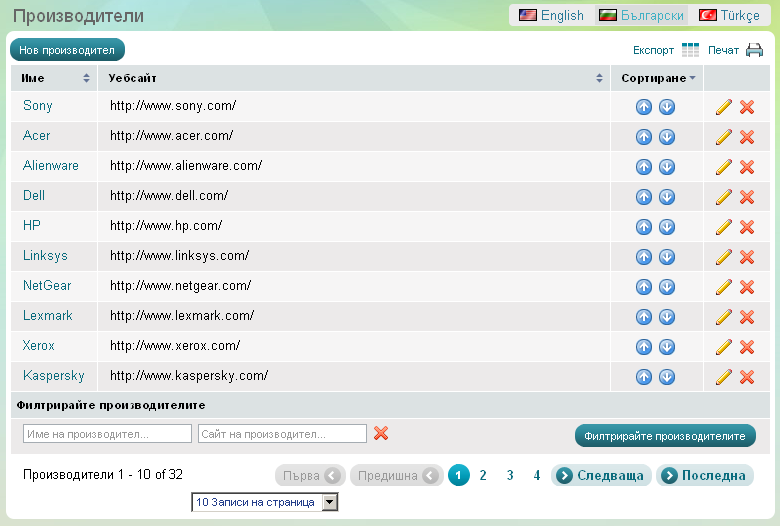Viewport: 780px width, 526px height.
Task: Sort by the Уебсайт column arrows
Action: (x=600, y=78)
